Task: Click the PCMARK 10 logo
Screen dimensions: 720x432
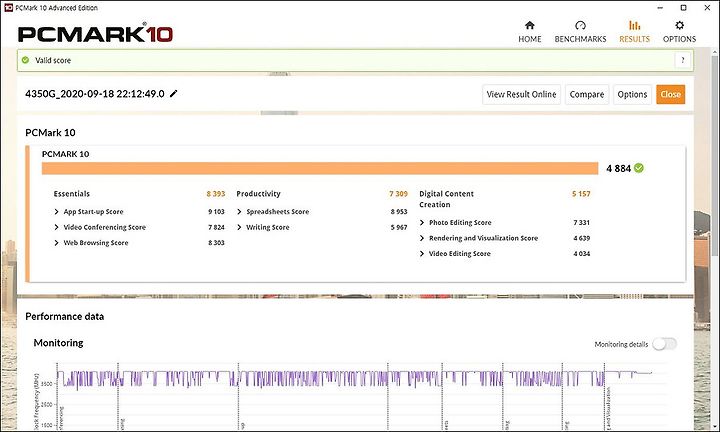Action: point(95,34)
